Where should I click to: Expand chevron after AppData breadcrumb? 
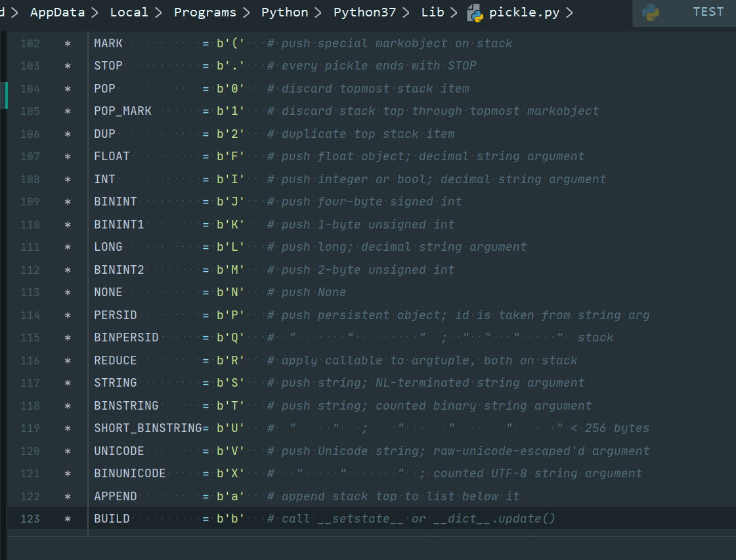[x=95, y=12]
